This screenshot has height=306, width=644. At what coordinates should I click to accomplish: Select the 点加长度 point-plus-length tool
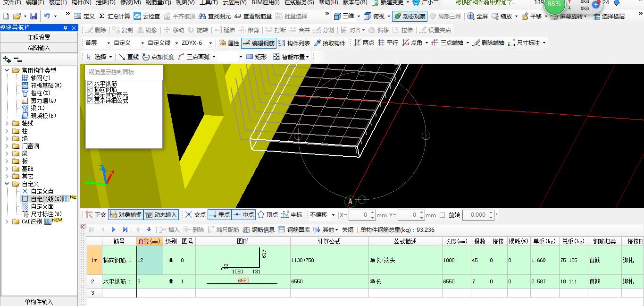pos(158,57)
